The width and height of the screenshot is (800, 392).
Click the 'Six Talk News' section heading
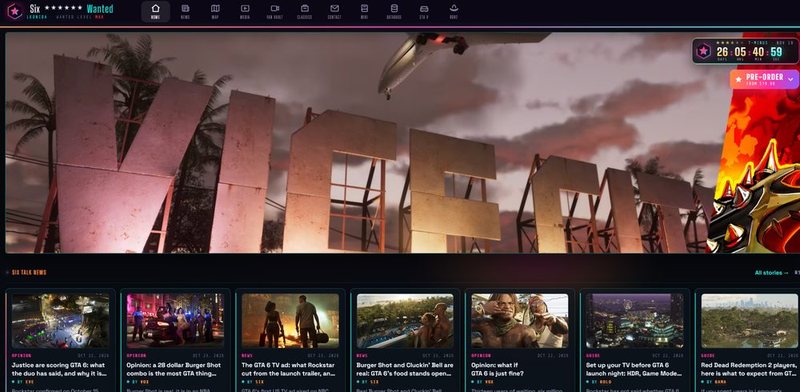point(29,273)
